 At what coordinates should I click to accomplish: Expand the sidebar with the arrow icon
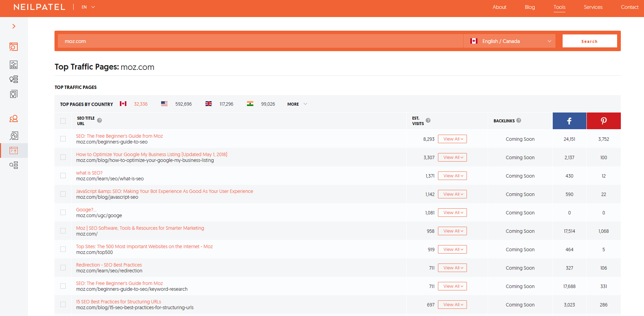click(14, 26)
